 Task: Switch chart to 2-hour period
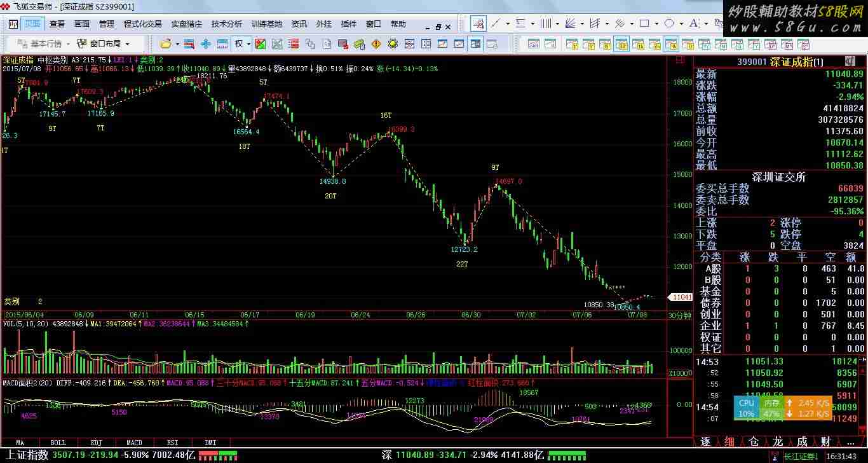click(x=654, y=44)
